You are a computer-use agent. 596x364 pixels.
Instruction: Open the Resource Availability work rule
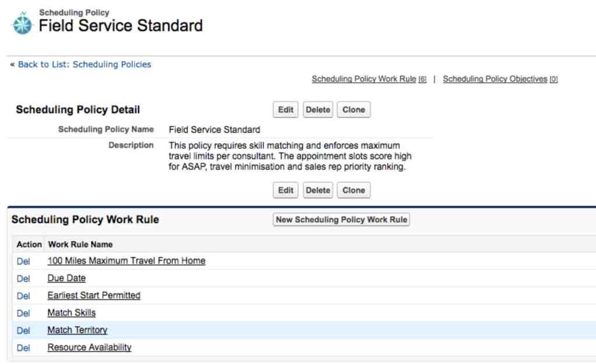(90, 348)
